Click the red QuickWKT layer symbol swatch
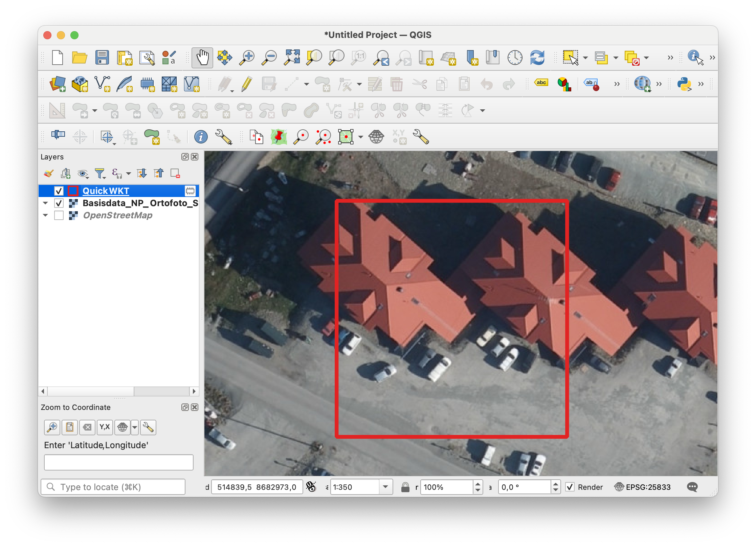The height and width of the screenshot is (547, 756). (73, 191)
